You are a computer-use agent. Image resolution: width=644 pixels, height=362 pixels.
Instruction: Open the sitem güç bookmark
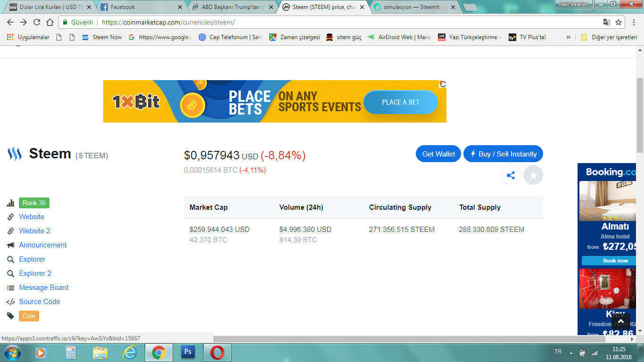(344, 37)
